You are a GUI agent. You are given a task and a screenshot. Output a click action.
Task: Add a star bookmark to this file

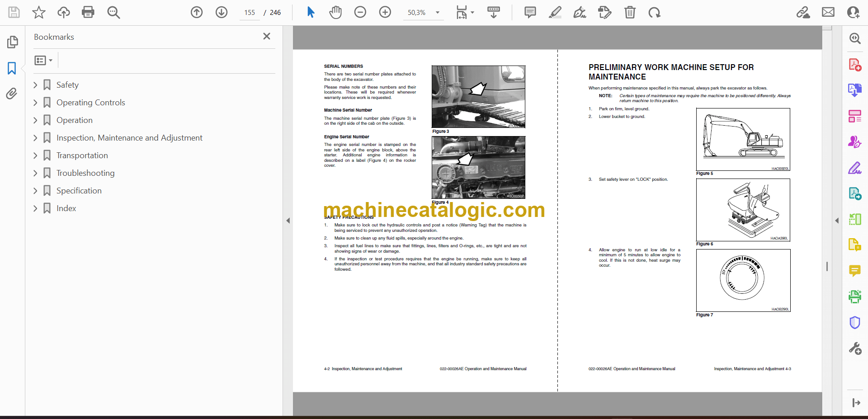[39, 12]
